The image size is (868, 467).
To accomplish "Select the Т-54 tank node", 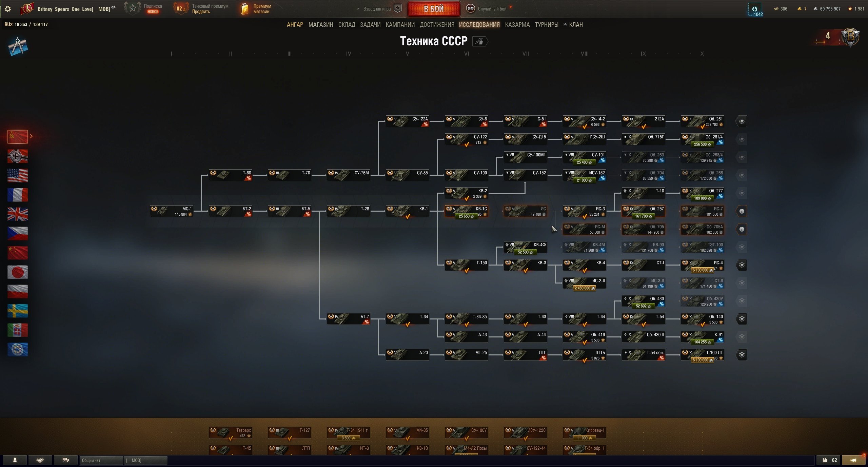I will 644,319.
